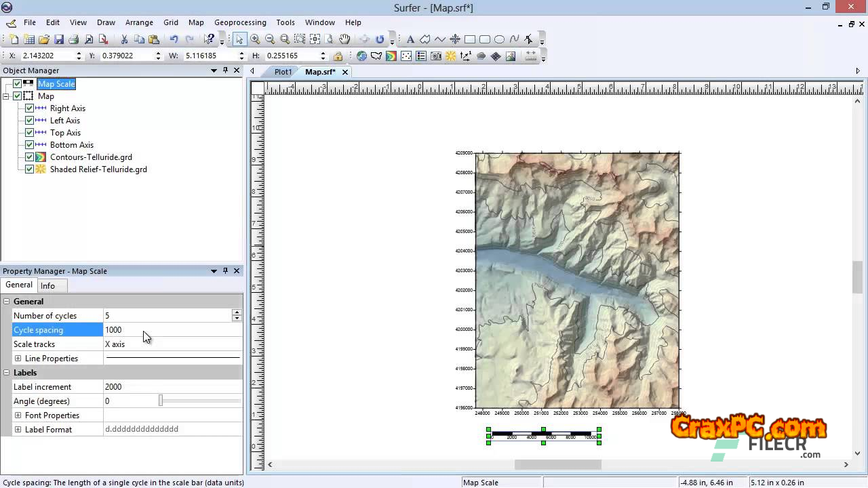Click the shaded relief map icon
Viewport: 868px width, 488px height.
point(451,56)
